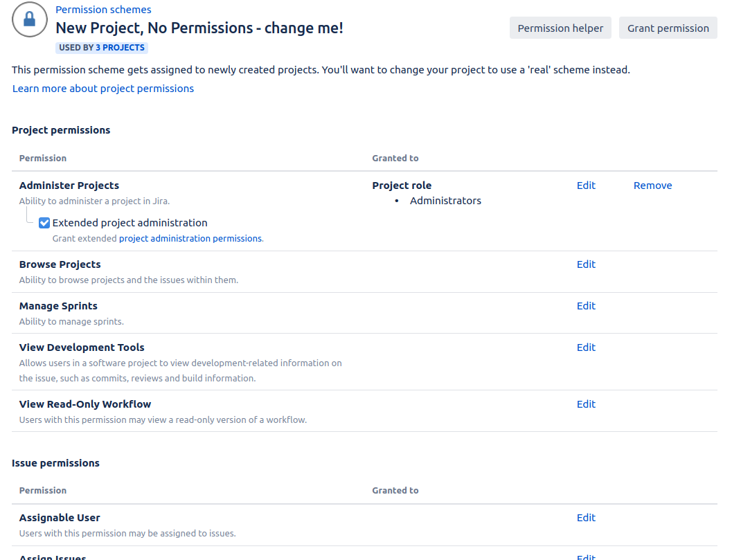Open the Permission schemes breadcrumb link
This screenshot has width=732, height=560.
point(103,10)
